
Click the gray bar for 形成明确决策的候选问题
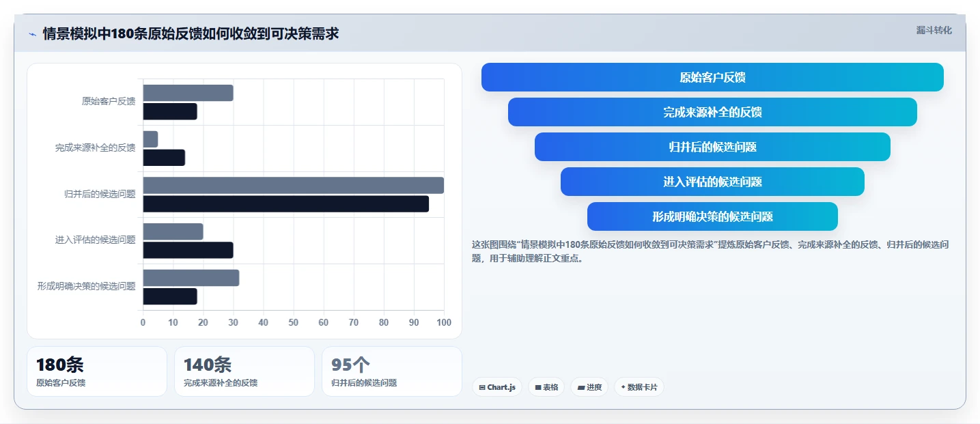point(191,278)
